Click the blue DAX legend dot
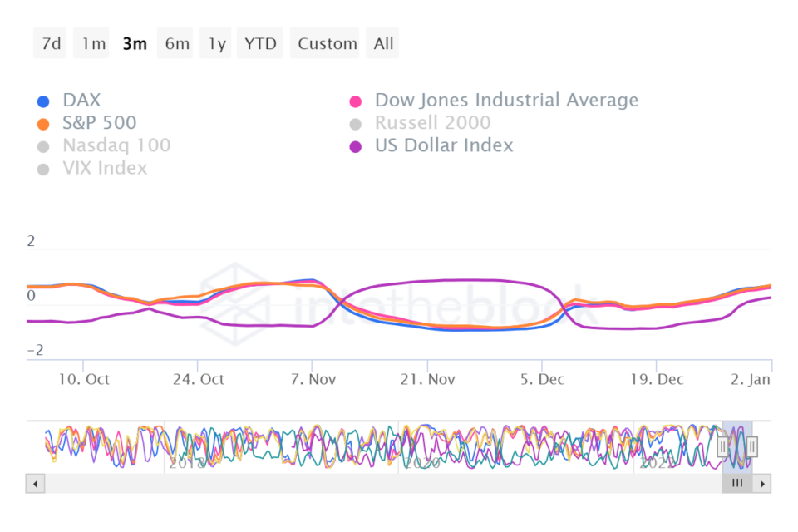This screenshot has height=532, width=798. click(43, 101)
